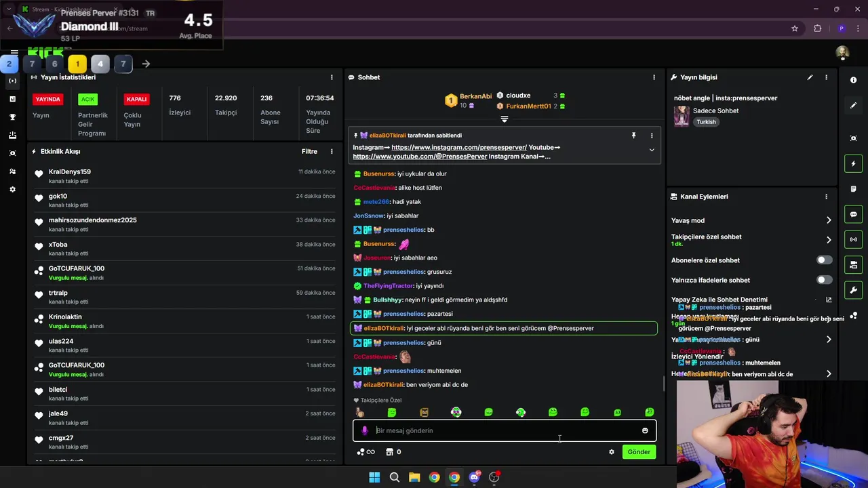Click the red KAPALI multistream badge
Viewport: 868px width, 488px height.
tap(136, 99)
